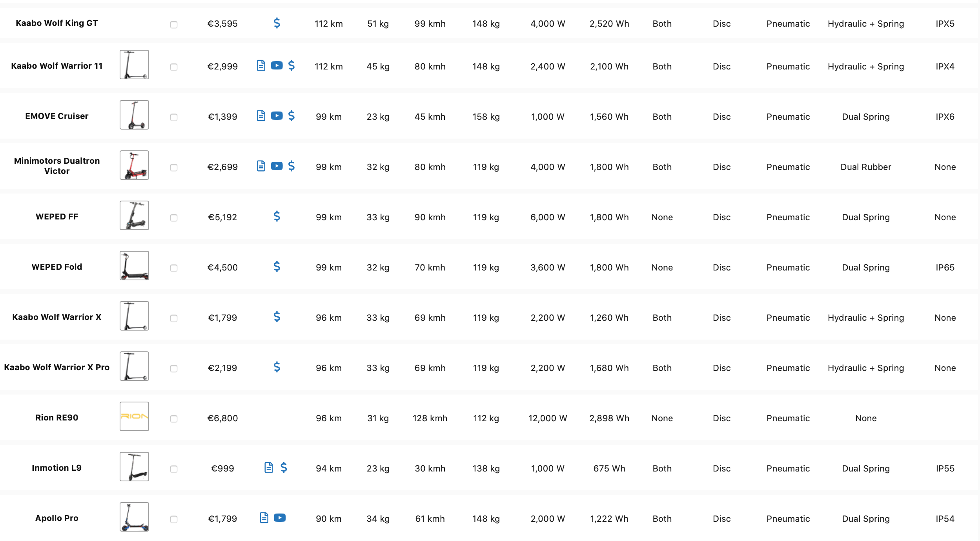Tick the WEPED Fold compare checkbox

pos(174,268)
